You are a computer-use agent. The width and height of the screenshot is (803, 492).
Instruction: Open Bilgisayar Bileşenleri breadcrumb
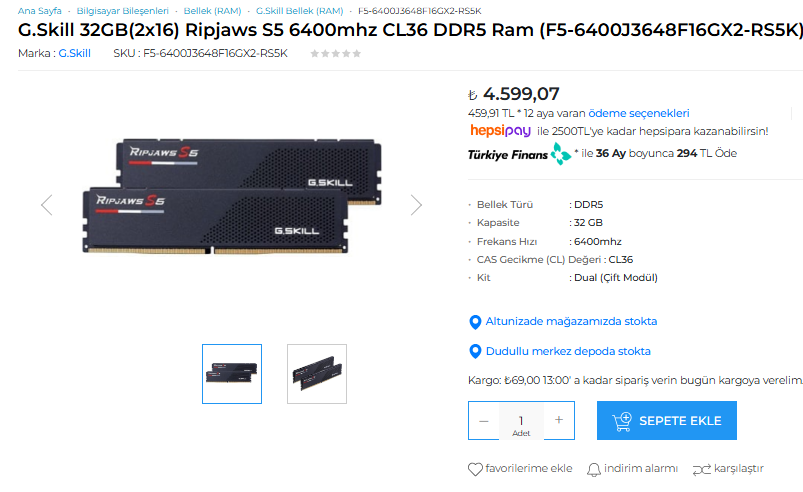pyautogui.click(x=122, y=11)
